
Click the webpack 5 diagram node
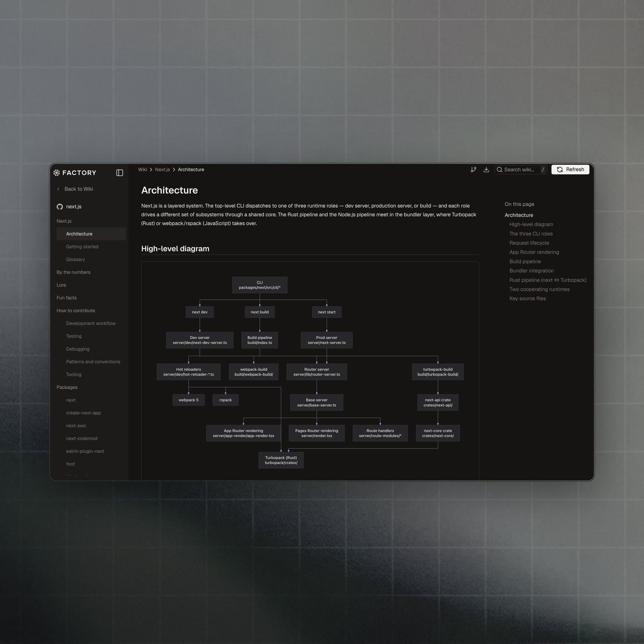coord(188,400)
